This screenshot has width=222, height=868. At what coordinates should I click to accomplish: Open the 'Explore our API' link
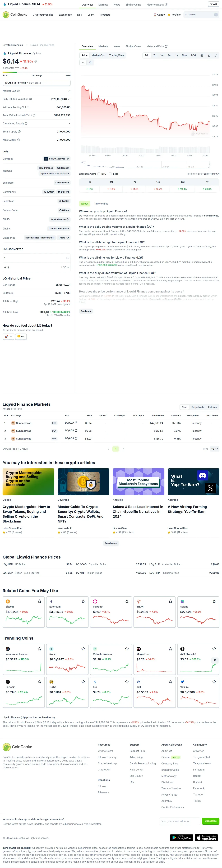click(x=212, y=174)
